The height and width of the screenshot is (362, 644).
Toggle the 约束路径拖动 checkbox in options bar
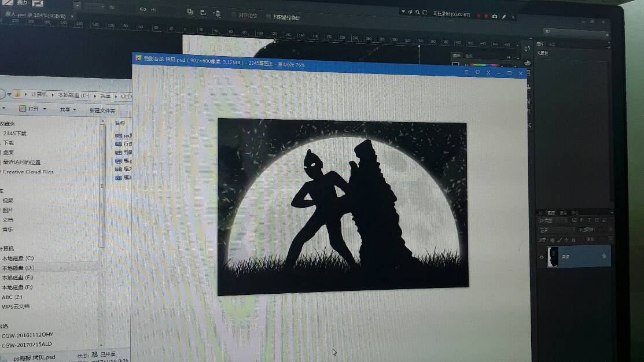268,16
